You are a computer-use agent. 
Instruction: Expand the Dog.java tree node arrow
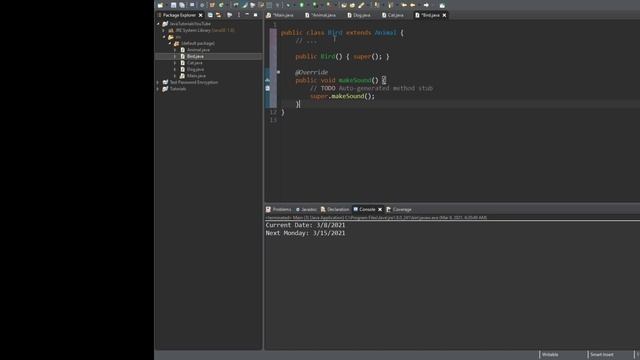coord(176,69)
